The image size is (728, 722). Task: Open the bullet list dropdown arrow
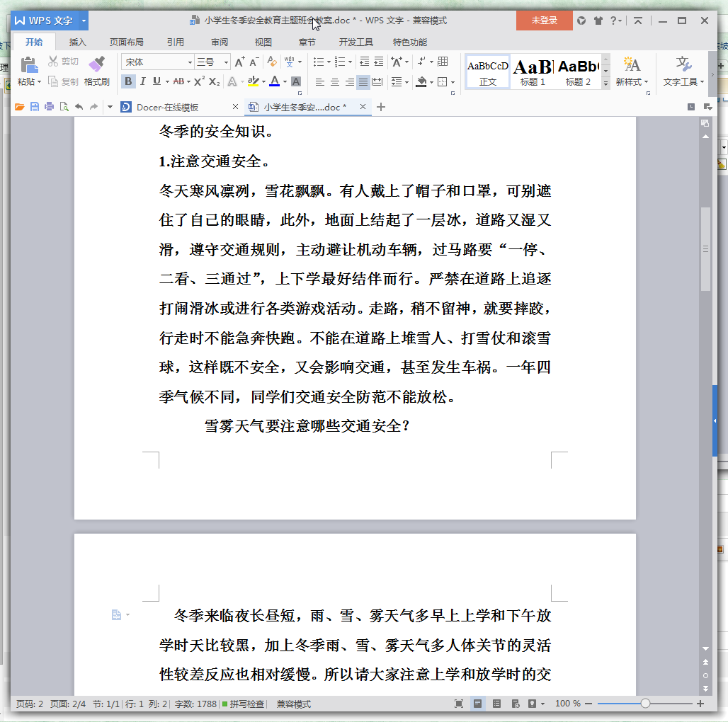329,62
